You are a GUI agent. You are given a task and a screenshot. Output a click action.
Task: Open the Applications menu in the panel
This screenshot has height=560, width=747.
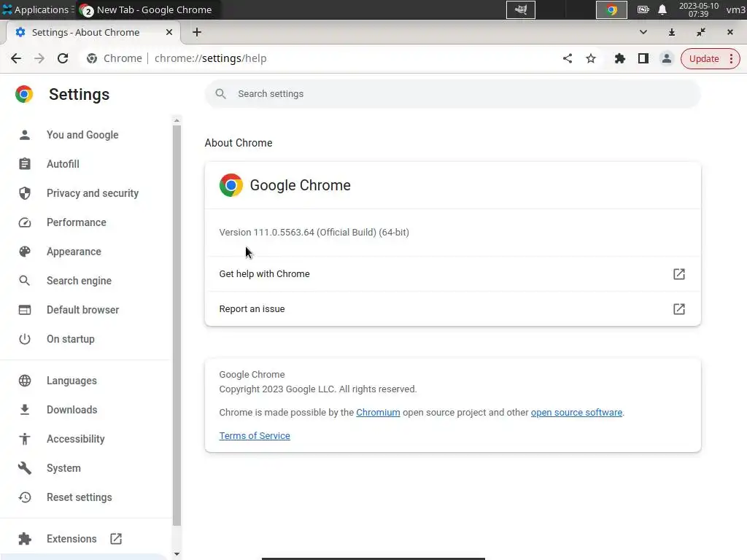(x=36, y=9)
